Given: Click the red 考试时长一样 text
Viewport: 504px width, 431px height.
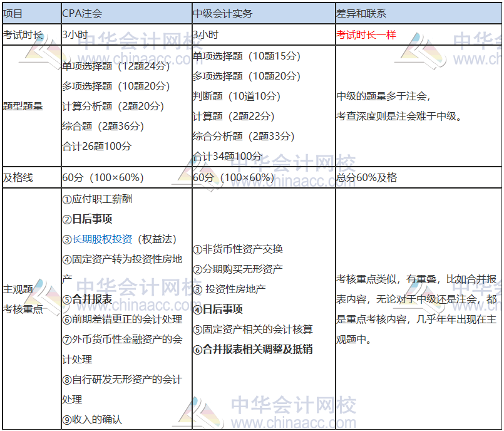Looking at the screenshot, I should 366,35.
